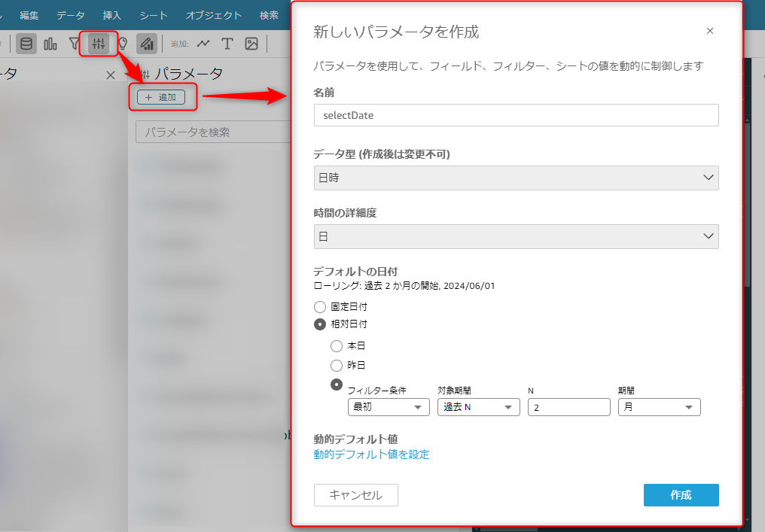Add an image via picture icon
Image resolution: width=765 pixels, height=532 pixels.
[251, 44]
